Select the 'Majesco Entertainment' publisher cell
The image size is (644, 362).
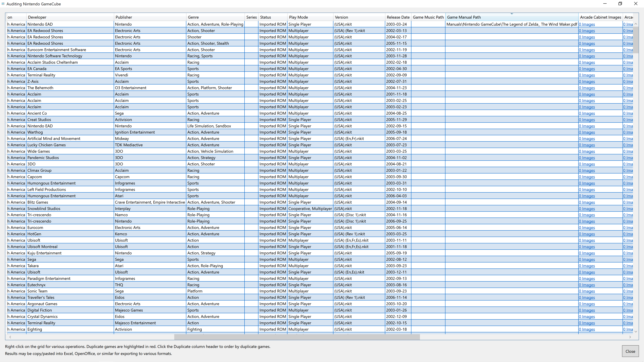[x=150, y=323]
